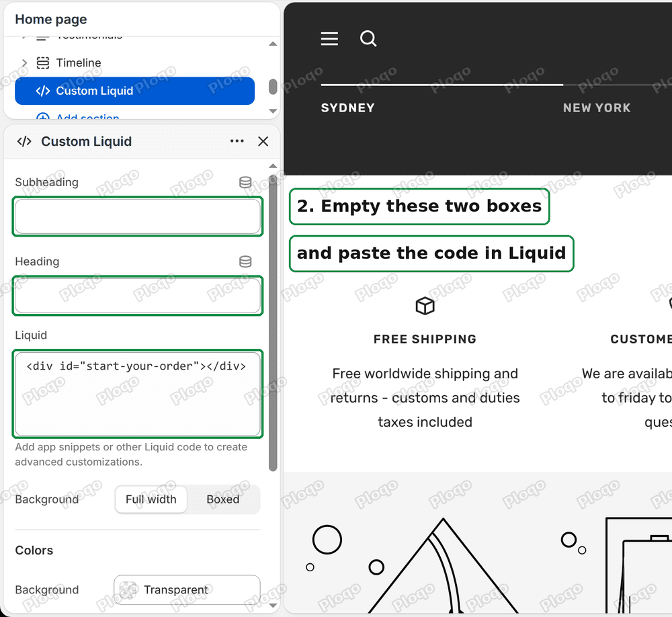
Task: Click the 'Free worldwide shipping' description text
Action: pyautogui.click(x=425, y=398)
